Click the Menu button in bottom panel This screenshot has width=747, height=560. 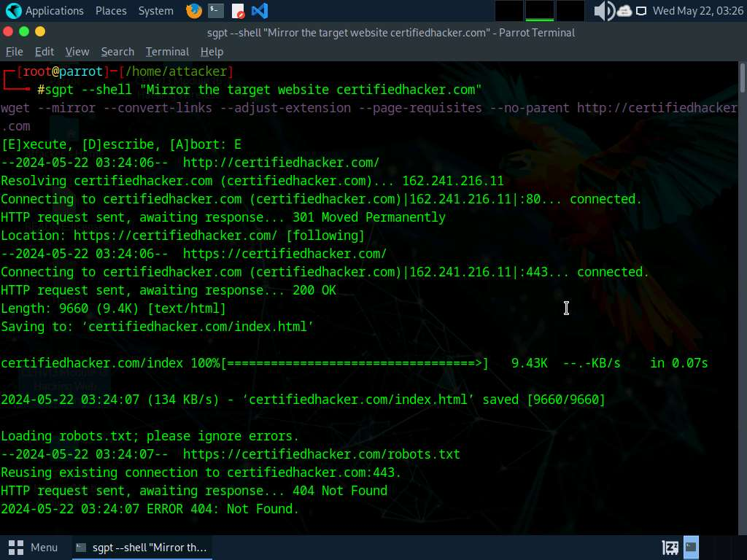coord(34,547)
